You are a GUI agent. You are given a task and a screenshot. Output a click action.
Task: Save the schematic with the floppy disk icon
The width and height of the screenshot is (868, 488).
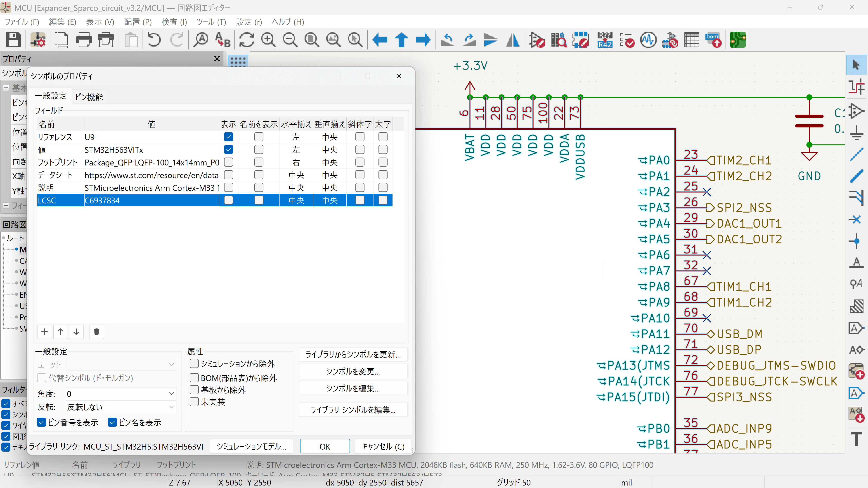click(x=14, y=40)
